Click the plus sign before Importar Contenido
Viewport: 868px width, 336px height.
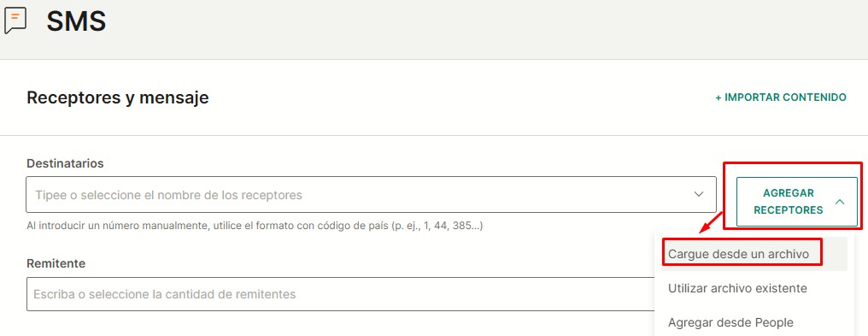click(x=718, y=97)
